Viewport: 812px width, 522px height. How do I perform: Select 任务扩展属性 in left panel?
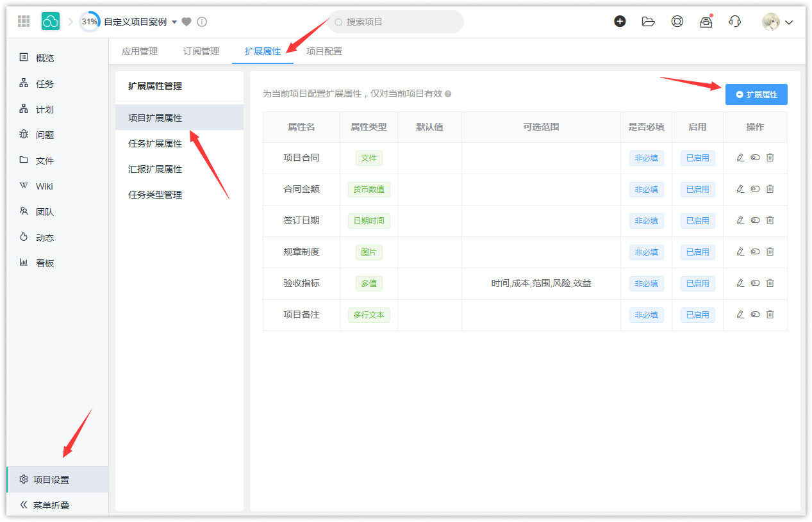click(x=179, y=143)
